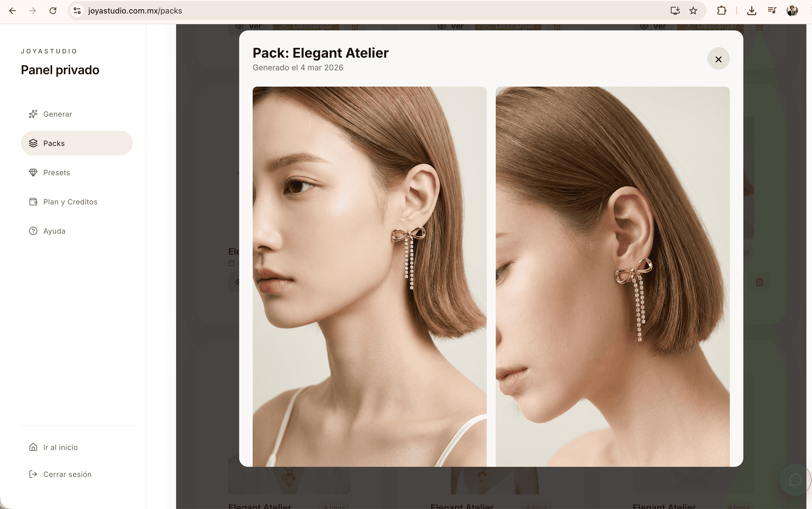Open browser extensions puzzle icon
812x509 pixels.
tap(721, 11)
